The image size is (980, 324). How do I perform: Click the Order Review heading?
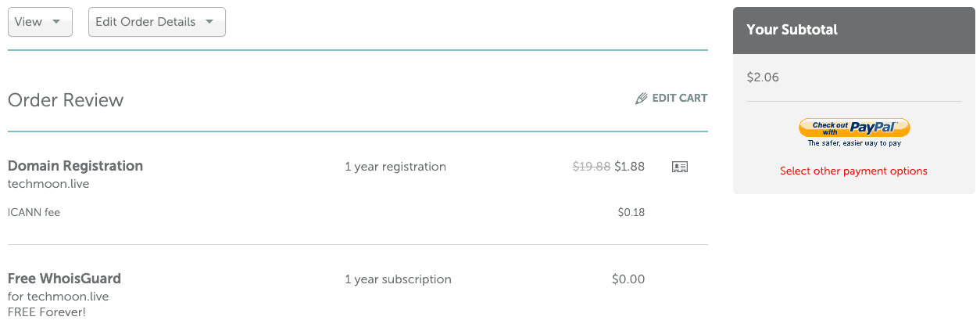click(x=66, y=100)
